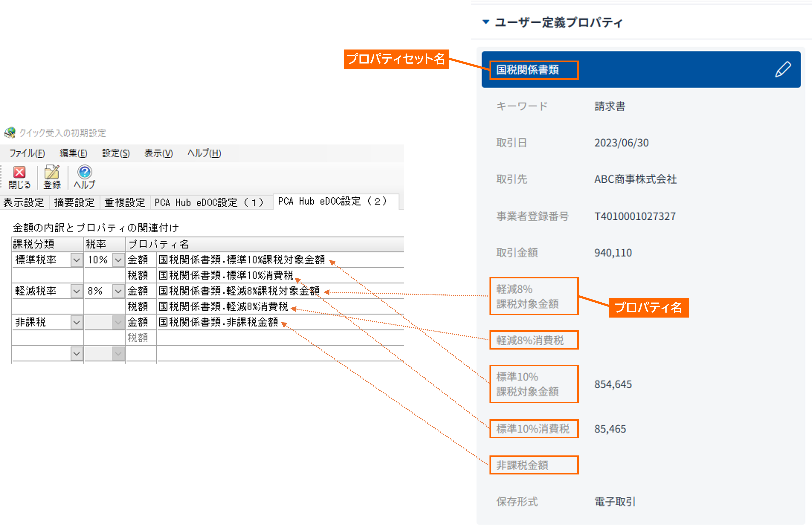The height and width of the screenshot is (527, 812).
Task: Open the 非課税 tax category dropdown
Action: click(77, 322)
